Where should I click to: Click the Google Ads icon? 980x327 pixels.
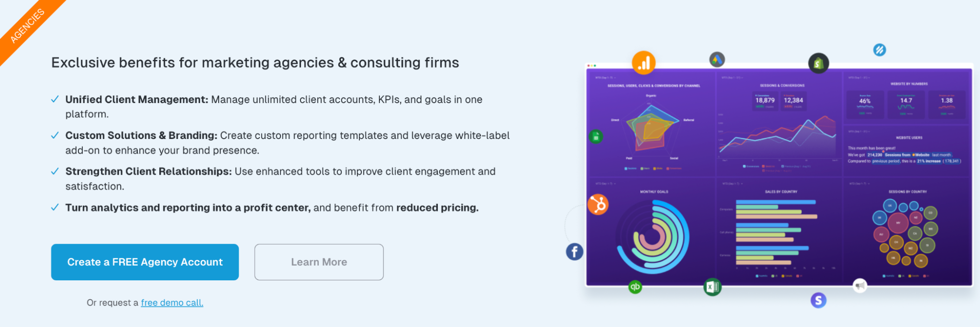point(717,60)
